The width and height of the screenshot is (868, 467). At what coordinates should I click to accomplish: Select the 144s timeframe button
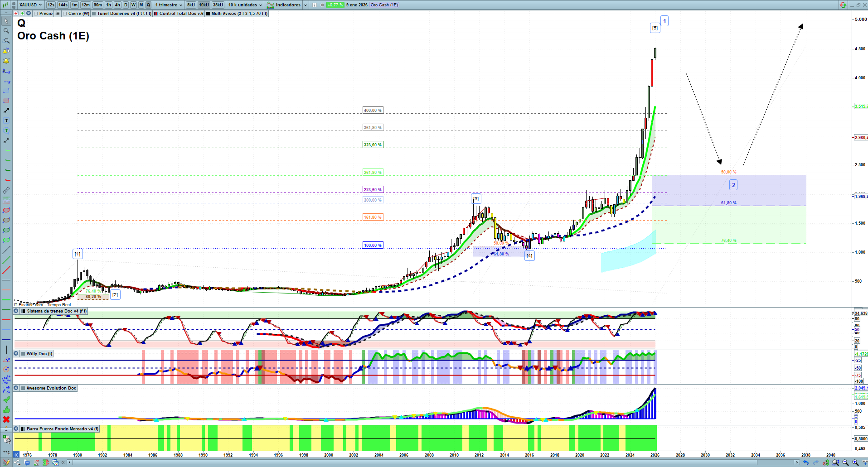tap(63, 5)
